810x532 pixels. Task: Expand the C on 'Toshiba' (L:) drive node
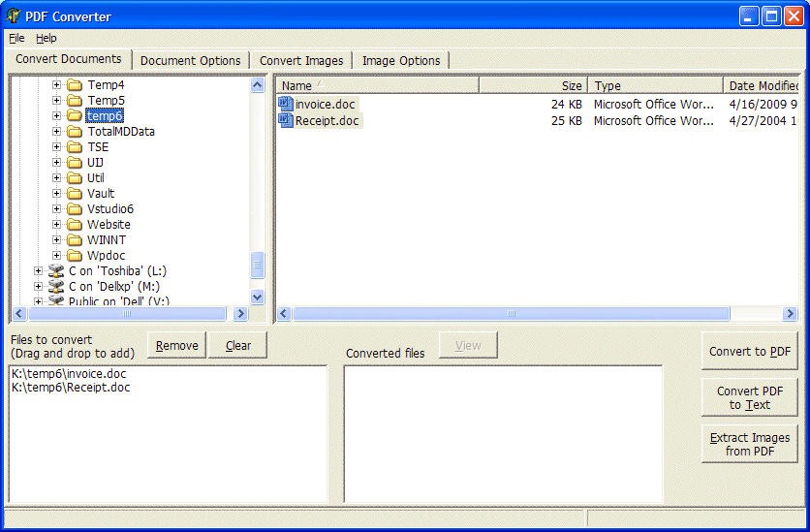tap(38, 271)
